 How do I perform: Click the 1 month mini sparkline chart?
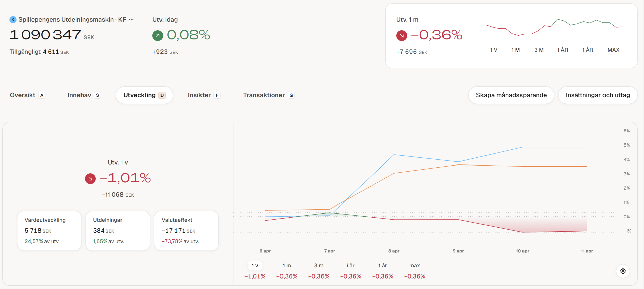(x=554, y=27)
